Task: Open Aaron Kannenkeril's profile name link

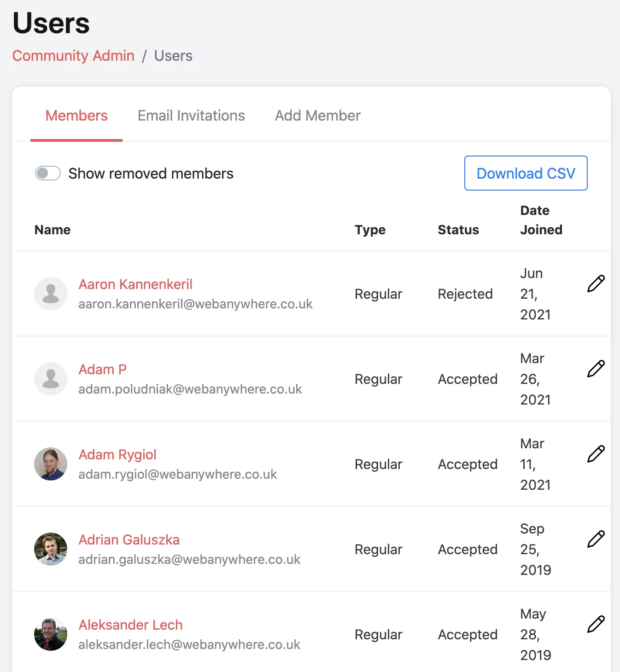Action: click(x=135, y=284)
